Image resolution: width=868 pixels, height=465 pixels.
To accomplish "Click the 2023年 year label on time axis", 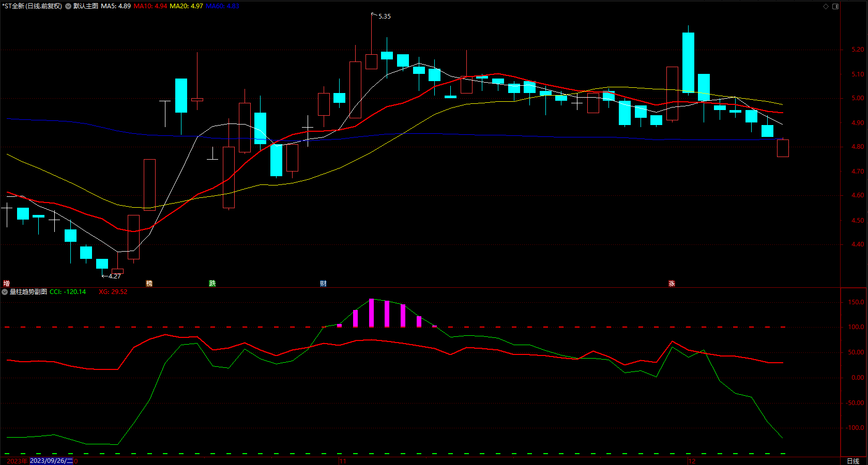I will 18,461.
